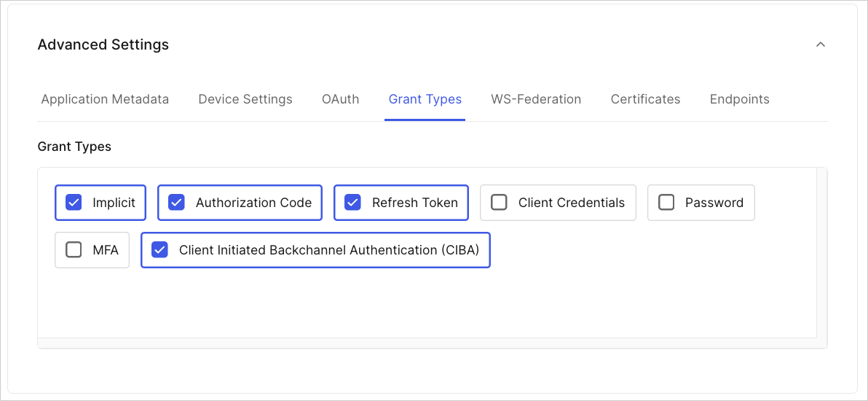Switch to the Device Settings tab
The width and height of the screenshot is (868, 401).
(x=245, y=99)
